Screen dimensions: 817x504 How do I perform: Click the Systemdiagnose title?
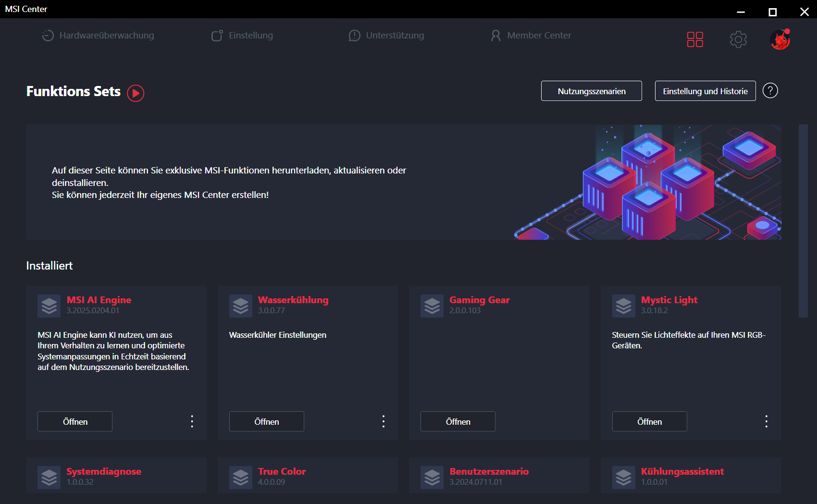[104, 471]
